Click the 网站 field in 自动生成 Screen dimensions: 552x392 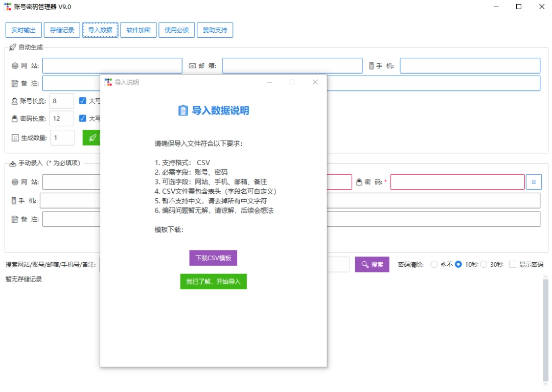(112, 65)
